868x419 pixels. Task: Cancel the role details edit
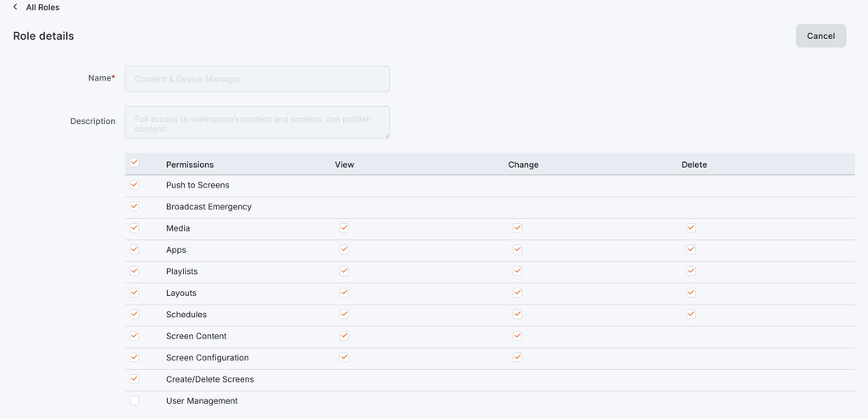(821, 36)
